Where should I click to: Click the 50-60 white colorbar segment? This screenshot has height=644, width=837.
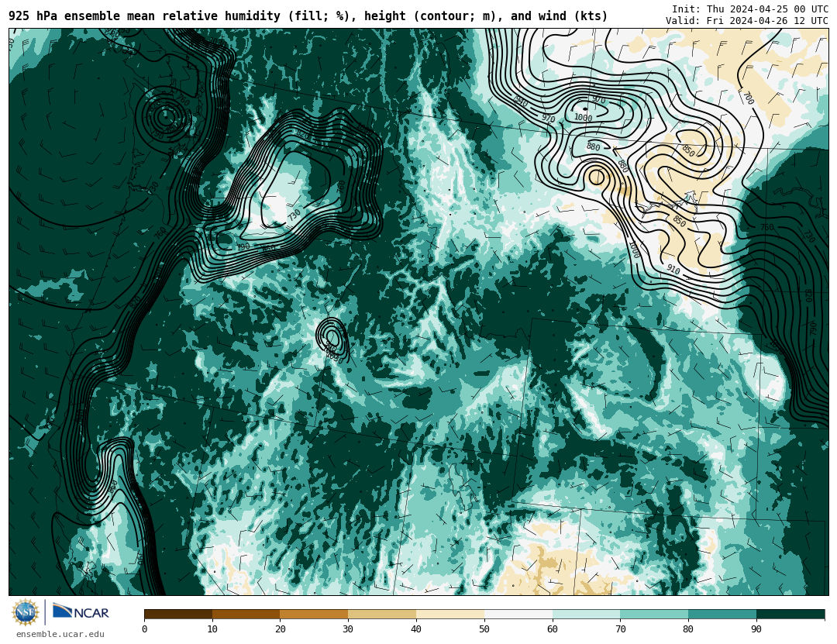(x=518, y=615)
